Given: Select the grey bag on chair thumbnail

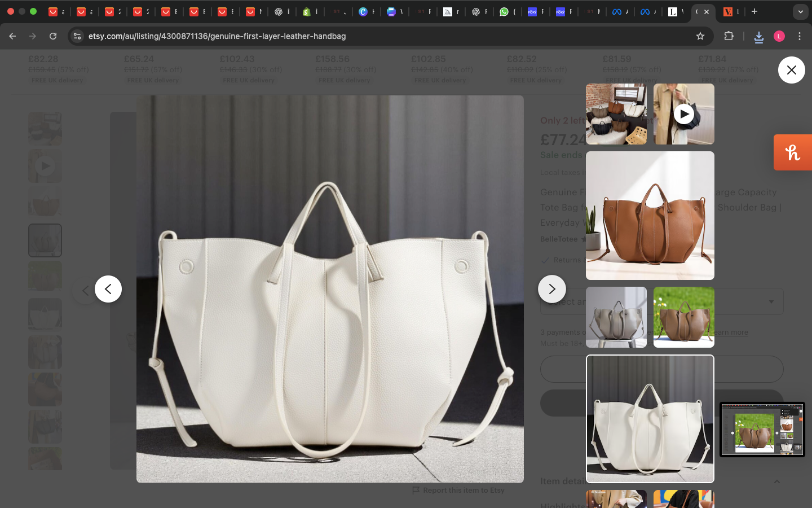Looking at the screenshot, I should tap(616, 317).
